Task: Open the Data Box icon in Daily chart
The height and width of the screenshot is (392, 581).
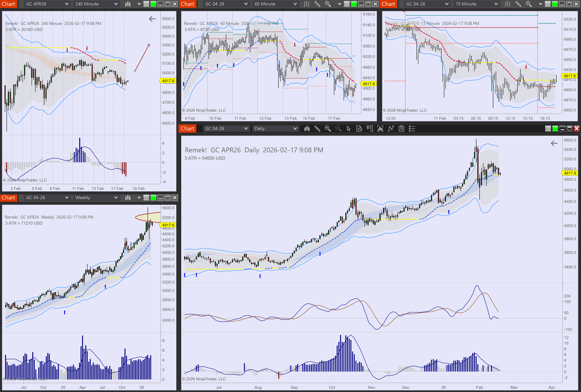Action: (x=359, y=129)
